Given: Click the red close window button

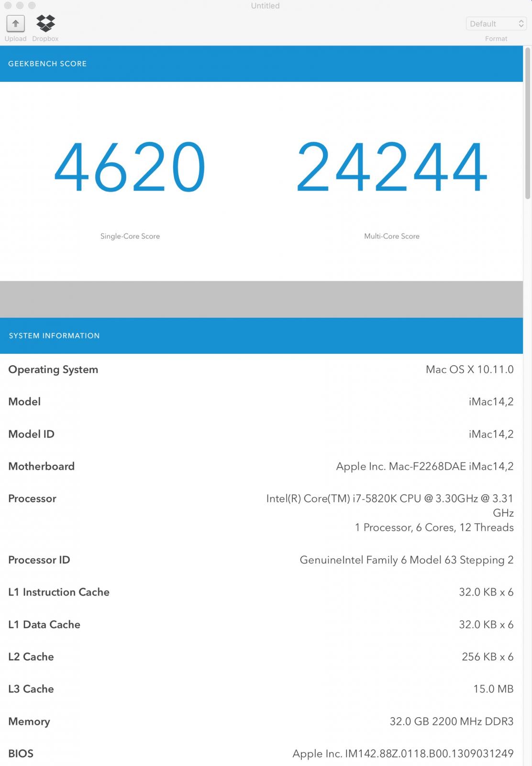Looking at the screenshot, I should click(x=8, y=6).
